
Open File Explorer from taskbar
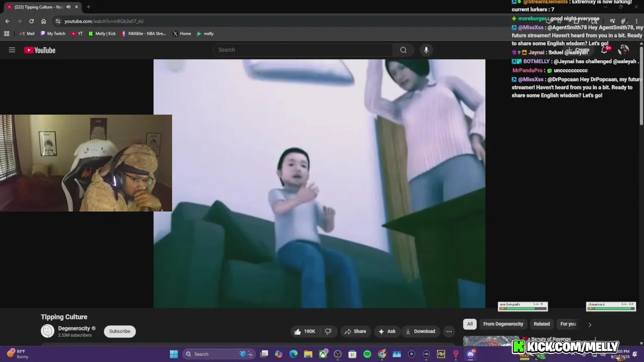coord(308,354)
